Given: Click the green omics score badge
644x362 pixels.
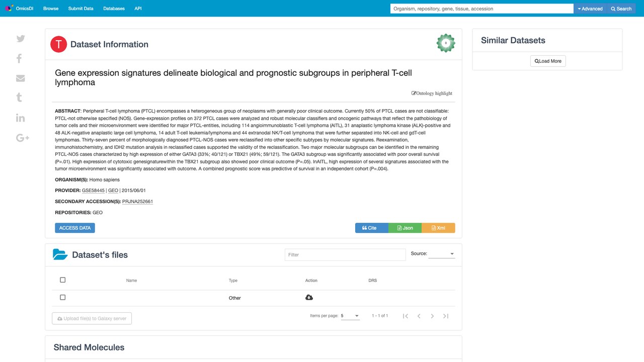Looking at the screenshot, I should (446, 43).
